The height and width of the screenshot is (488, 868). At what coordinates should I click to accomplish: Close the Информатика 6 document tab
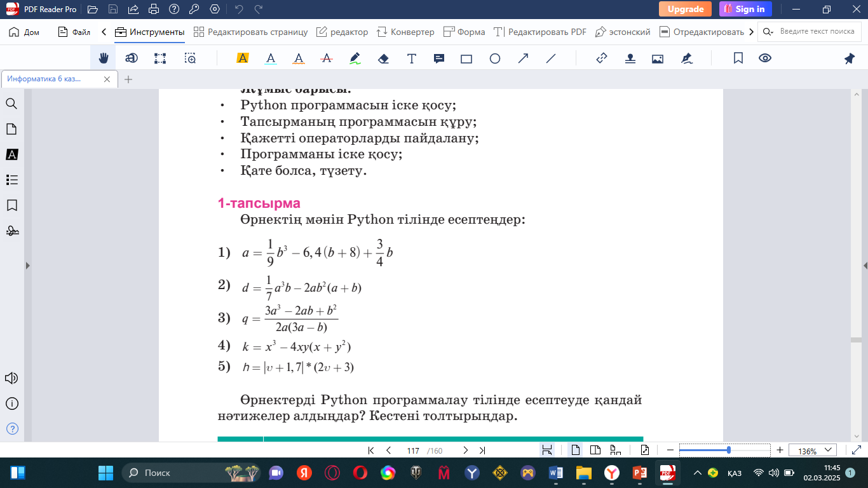107,79
